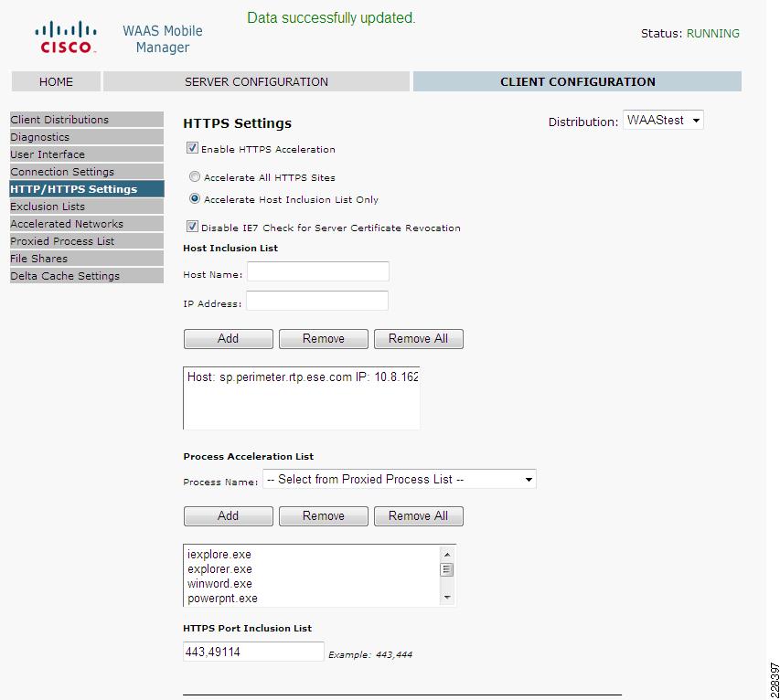Open Connection Settings in sidebar
The image size is (780, 700).
pos(87,172)
